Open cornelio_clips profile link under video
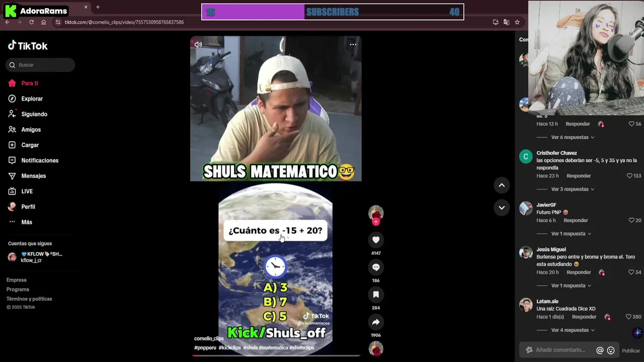This screenshot has height=362, width=644. pyautogui.click(x=209, y=339)
